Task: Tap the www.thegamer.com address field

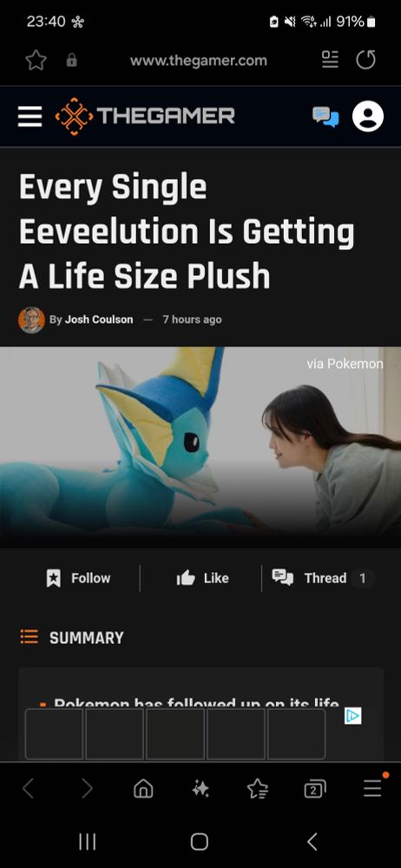Action: [199, 61]
